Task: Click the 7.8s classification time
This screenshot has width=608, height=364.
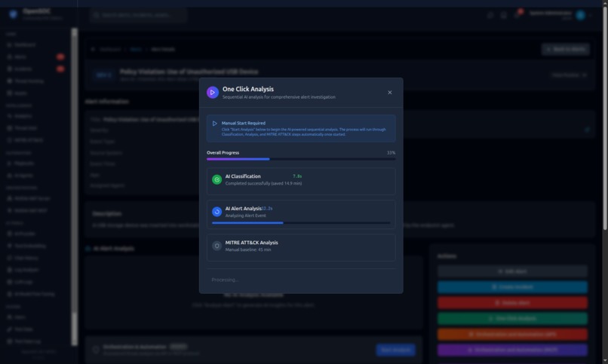Action: coord(297,176)
